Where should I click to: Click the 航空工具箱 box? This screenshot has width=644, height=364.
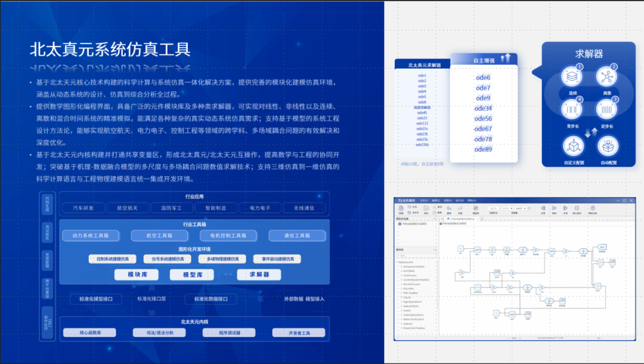tap(159, 236)
